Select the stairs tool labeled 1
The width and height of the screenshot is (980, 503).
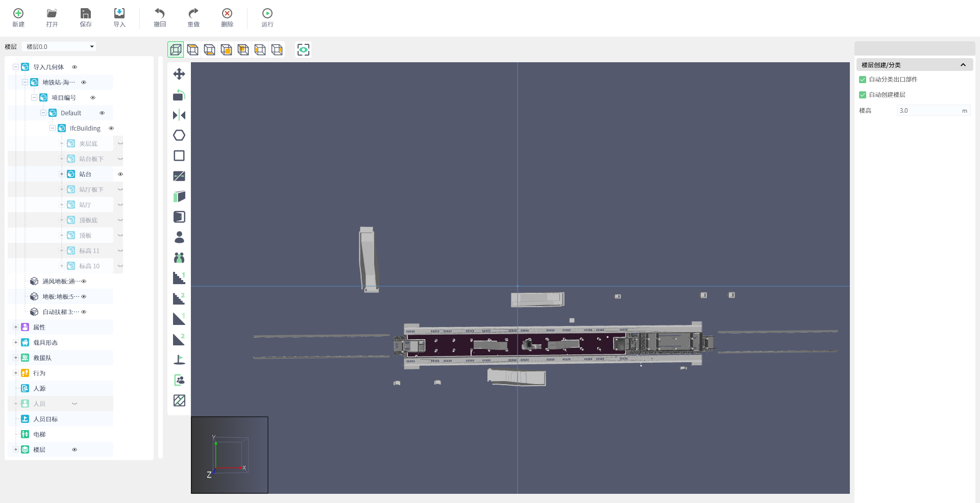pos(179,278)
